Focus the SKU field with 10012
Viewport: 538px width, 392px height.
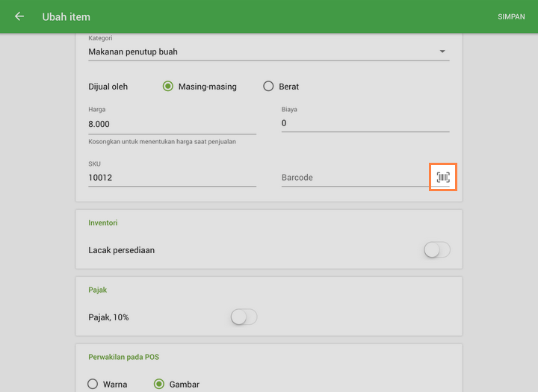tap(172, 178)
